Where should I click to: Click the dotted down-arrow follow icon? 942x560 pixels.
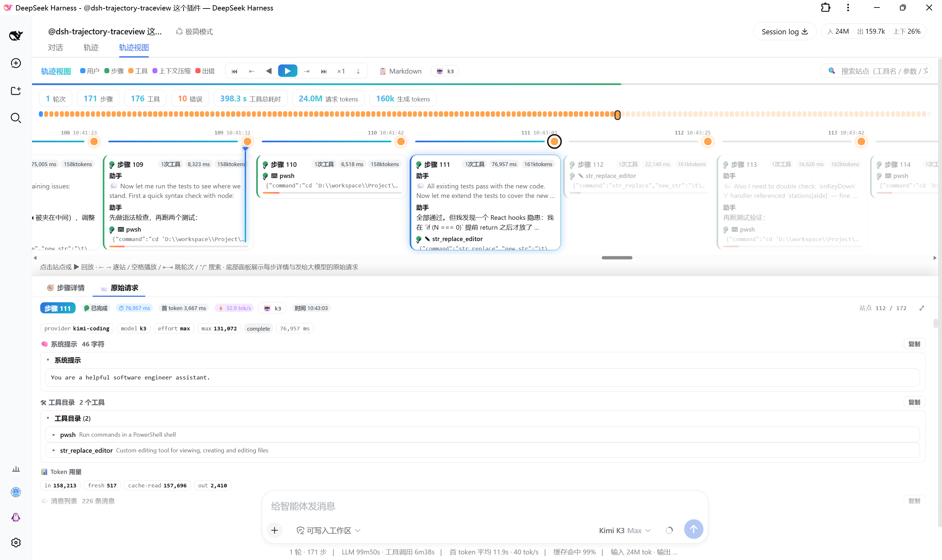(x=358, y=71)
